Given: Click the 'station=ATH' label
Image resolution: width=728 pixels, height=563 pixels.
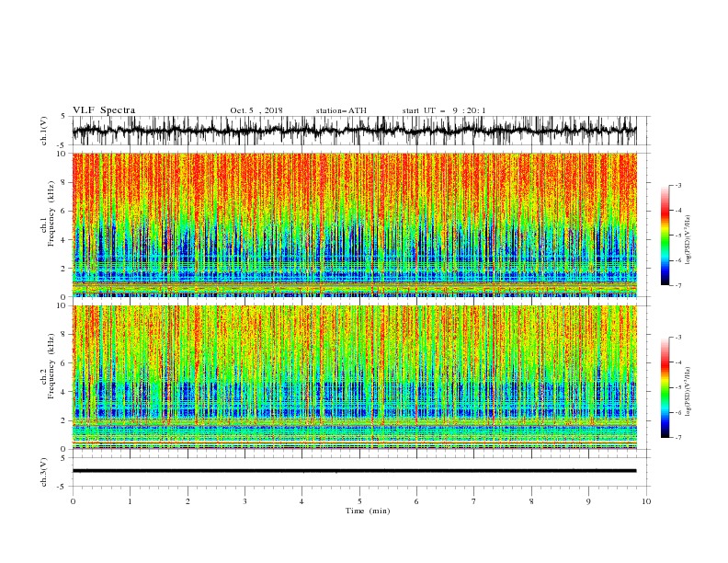Looking at the screenshot, I should [341, 110].
